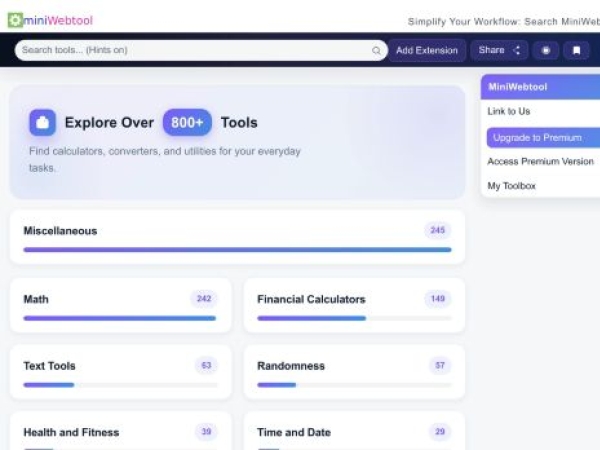This screenshot has height=450, width=600.
Task: Open the Financial Calculators category
Action: pyautogui.click(x=311, y=299)
